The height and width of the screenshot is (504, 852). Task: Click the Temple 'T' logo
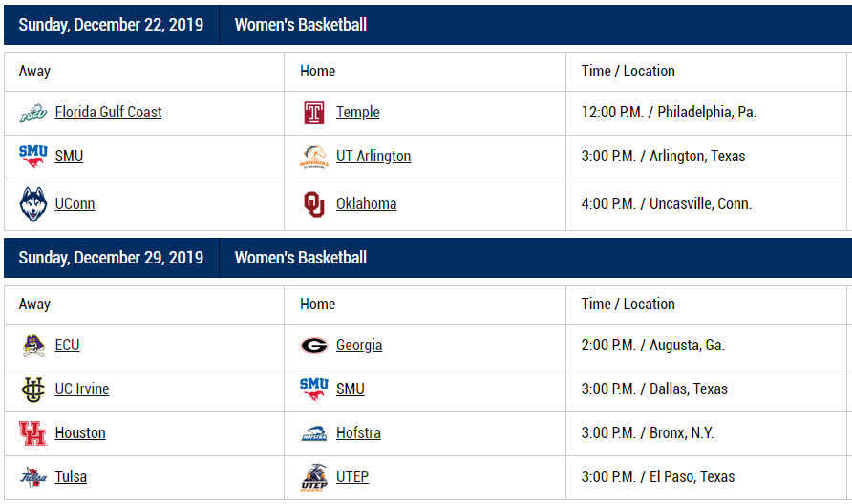pyautogui.click(x=314, y=113)
